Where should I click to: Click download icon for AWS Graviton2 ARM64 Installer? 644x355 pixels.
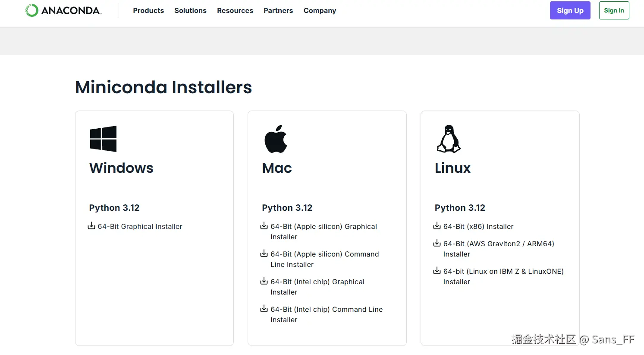click(x=437, y=243)
